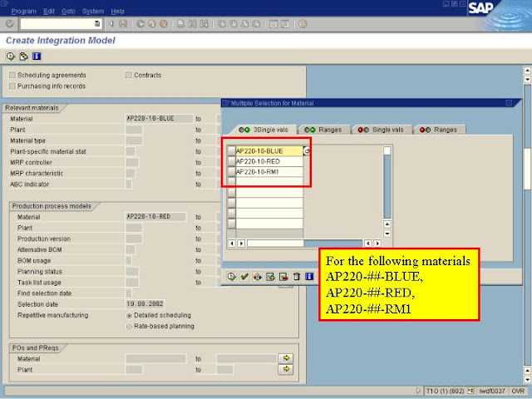The image size is (532, 399).
Task: Open the System menu
Action: [93, 11]
